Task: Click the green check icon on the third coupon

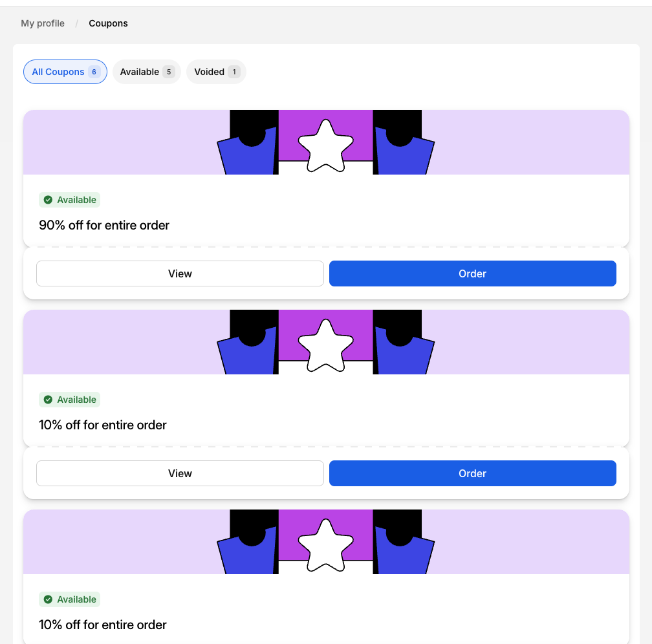Action: tap(48, 599)
